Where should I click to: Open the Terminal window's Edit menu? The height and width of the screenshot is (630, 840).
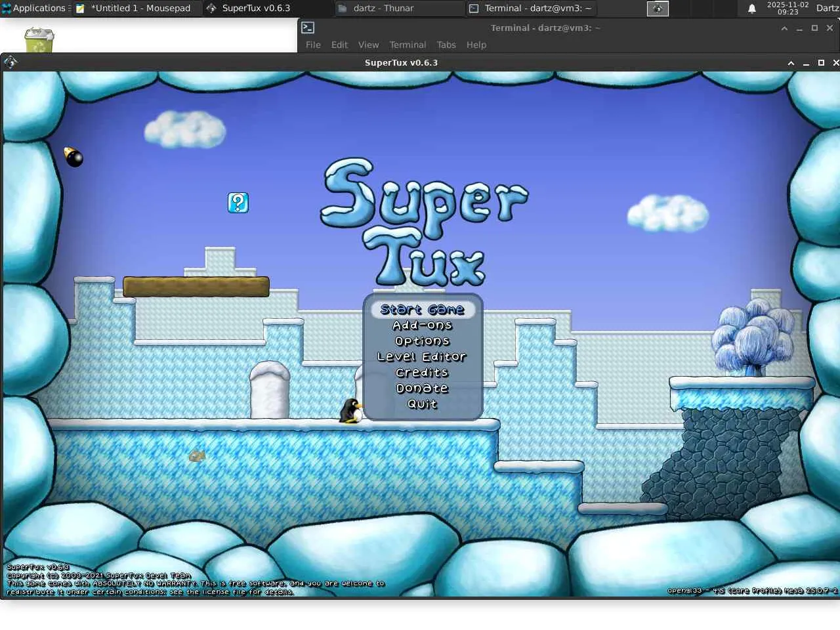(339, 45)
